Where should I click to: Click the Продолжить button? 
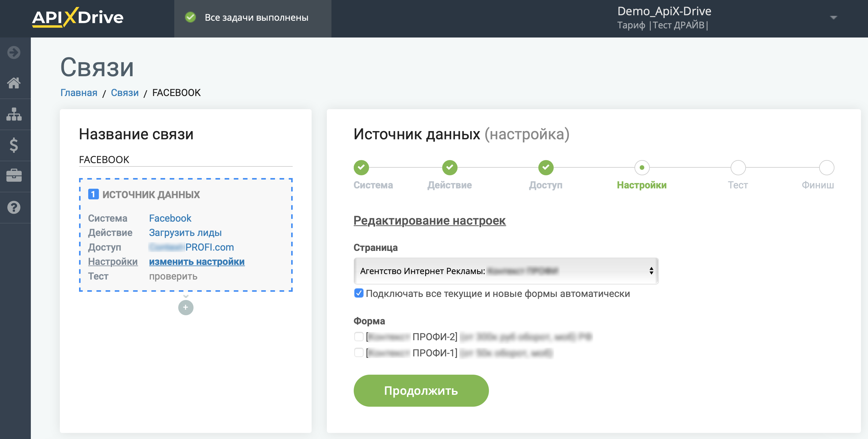point(421,391)
